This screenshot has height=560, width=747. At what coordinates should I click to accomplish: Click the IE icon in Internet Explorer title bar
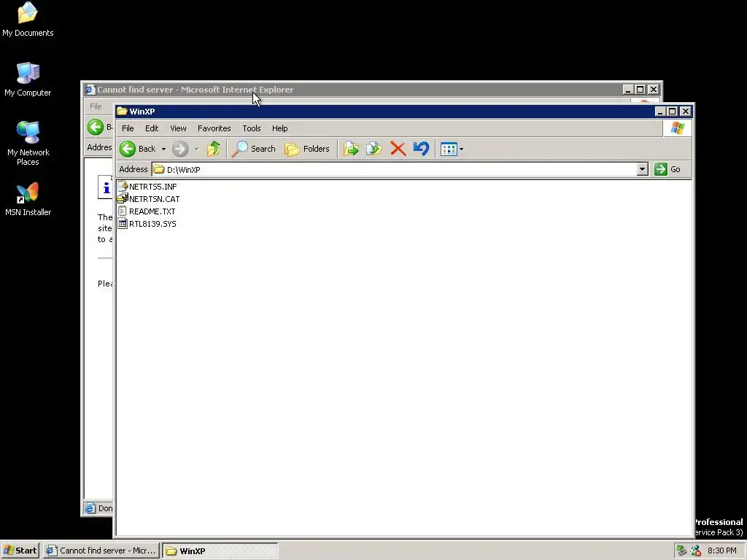(x=90, y=90)
